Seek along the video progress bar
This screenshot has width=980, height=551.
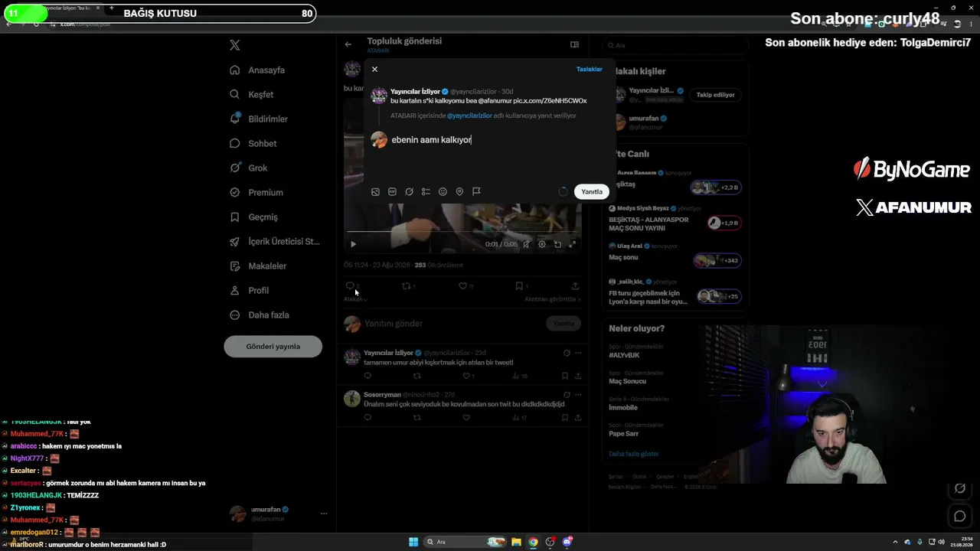coord(462,231)
